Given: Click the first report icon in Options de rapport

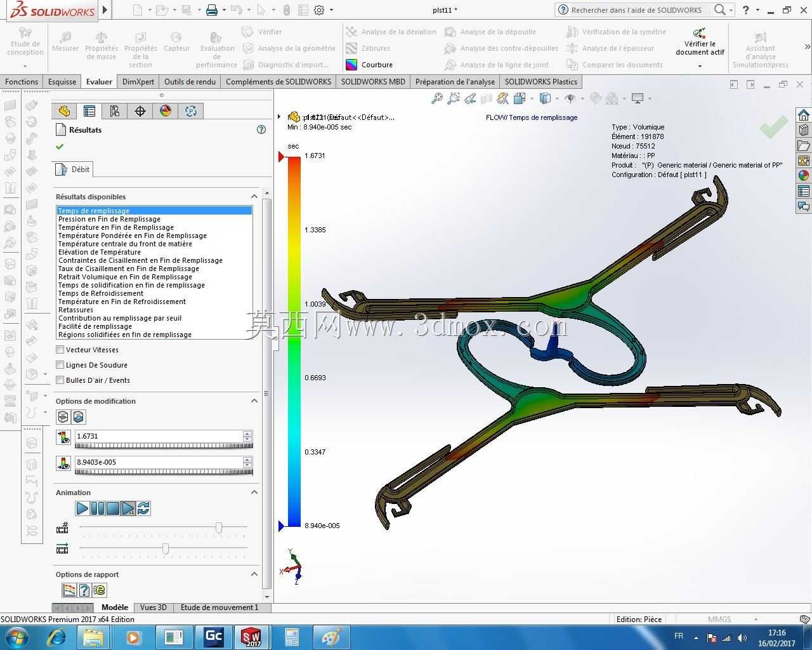Looking at the screenshot, I should (x=69, y=590).
